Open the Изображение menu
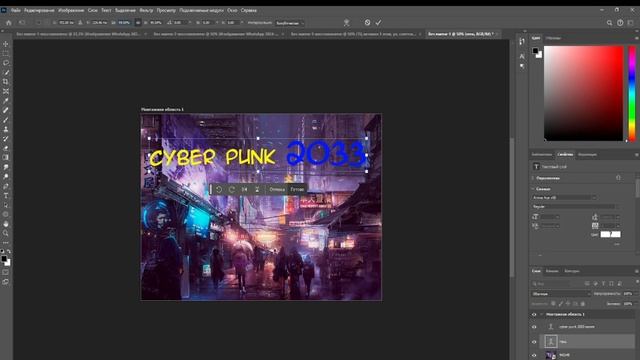Viewport: 640px width, 360px height. pyautogui.click(x=71, y=10)
